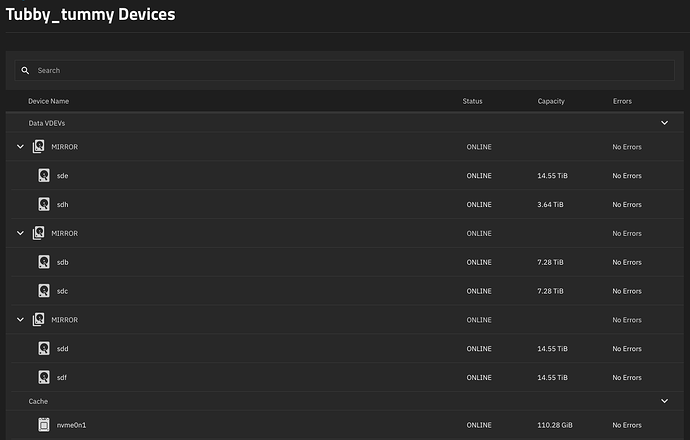The image size is (690, 440).
Task: Click No Errors in sdf row
Action: (627, 378)
